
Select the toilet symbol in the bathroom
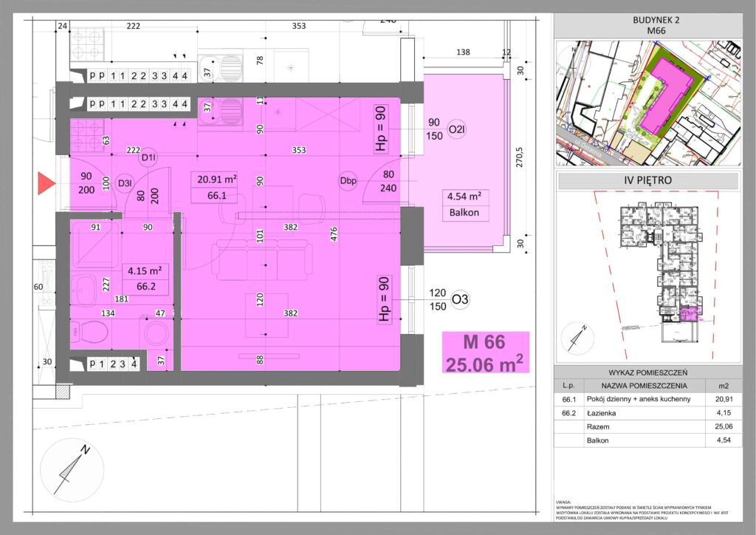point(89,334)
